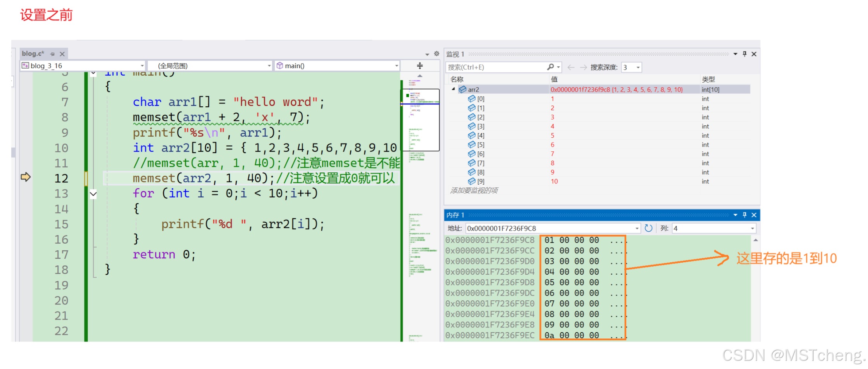Screen dimensions: 868x369
Task: Click the char arr1[] declaration line
Action: tap(229, 102)
